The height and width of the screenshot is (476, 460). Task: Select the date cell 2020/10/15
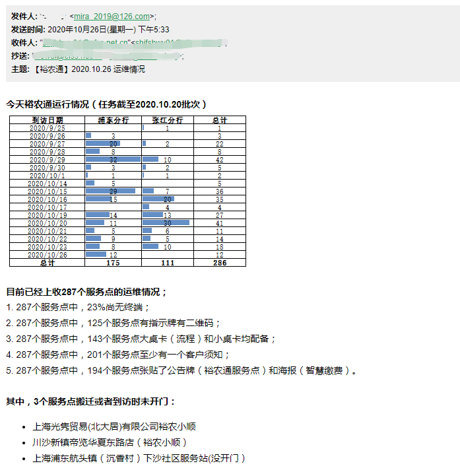coord(48,191)
